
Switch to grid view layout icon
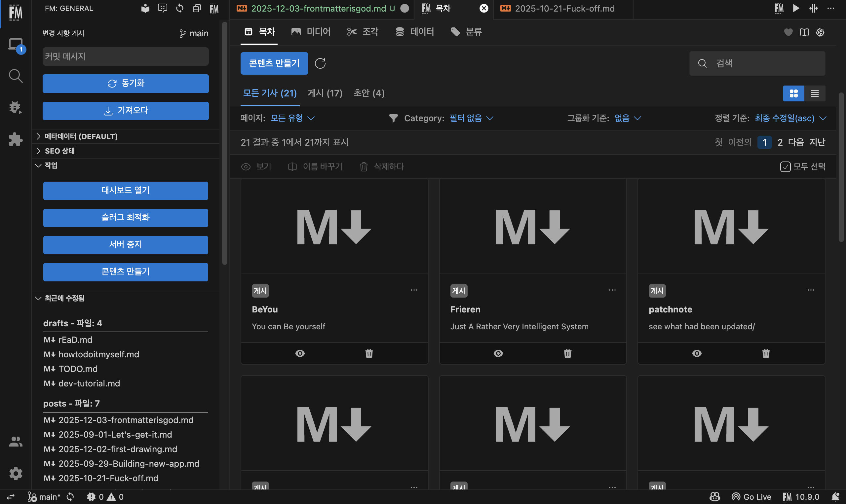793,93
